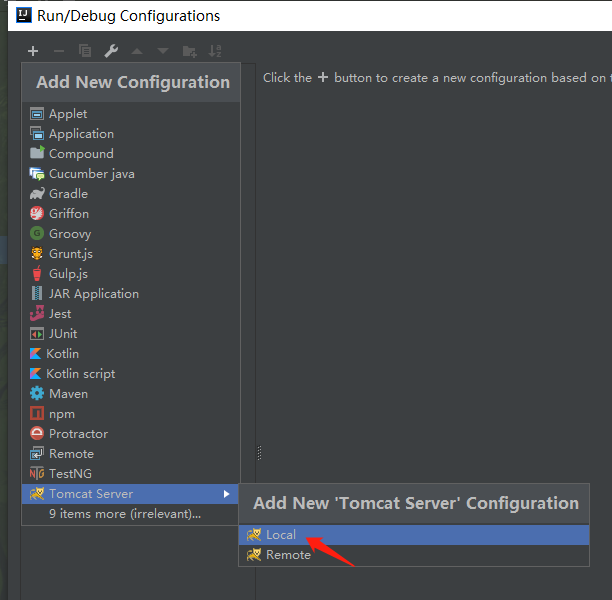Choose JUnit from the list
This screenshot has height=600, width=612.
point(131,334)
